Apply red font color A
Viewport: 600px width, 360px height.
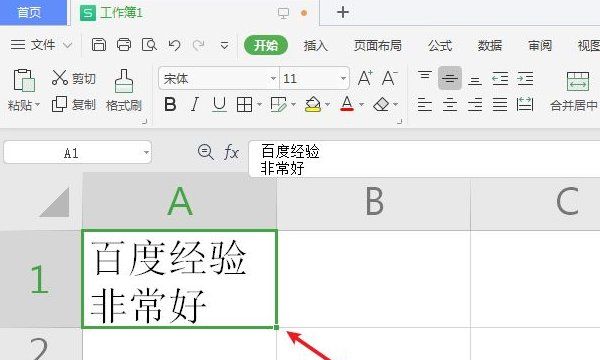click(347, 104)
